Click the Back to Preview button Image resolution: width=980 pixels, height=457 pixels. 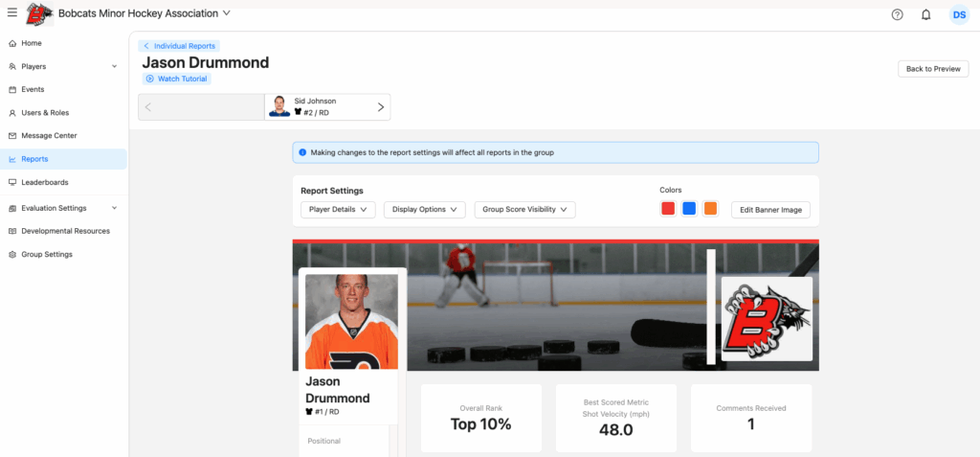tap(933, 69)
